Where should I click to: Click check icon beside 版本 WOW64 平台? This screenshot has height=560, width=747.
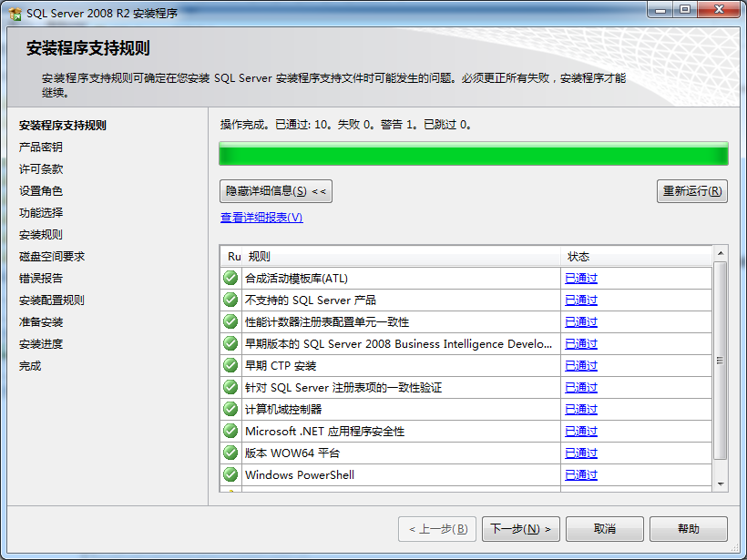click(x=230, y=453)
